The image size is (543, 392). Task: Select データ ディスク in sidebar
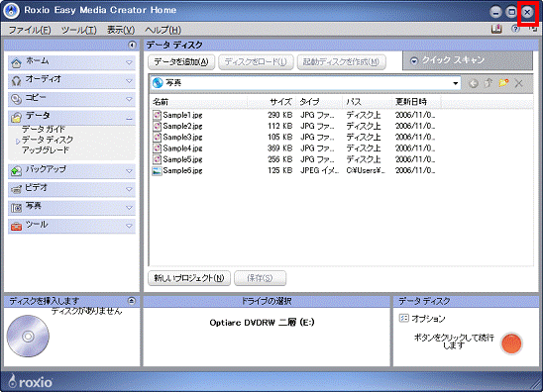[x=48, y=140]
